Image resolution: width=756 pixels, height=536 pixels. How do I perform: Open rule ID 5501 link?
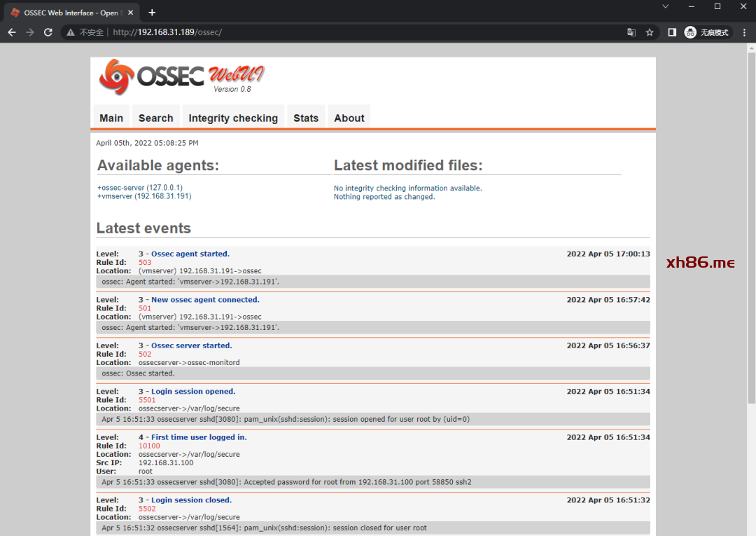point(147,400)
